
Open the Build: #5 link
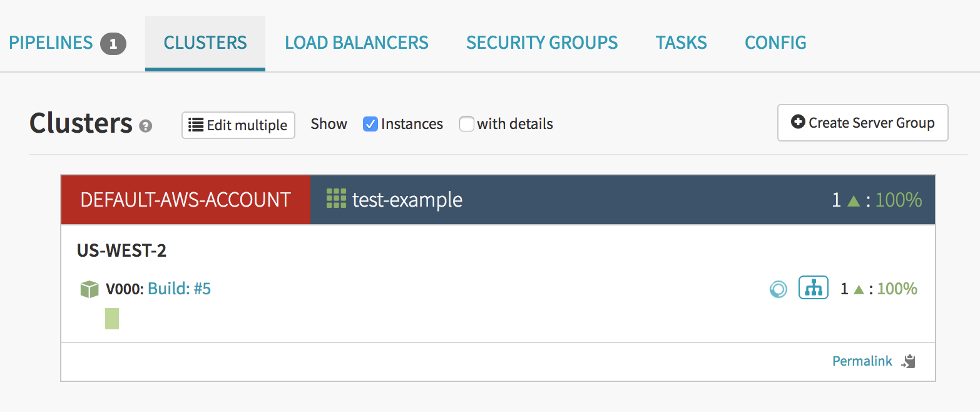point(179,289)
